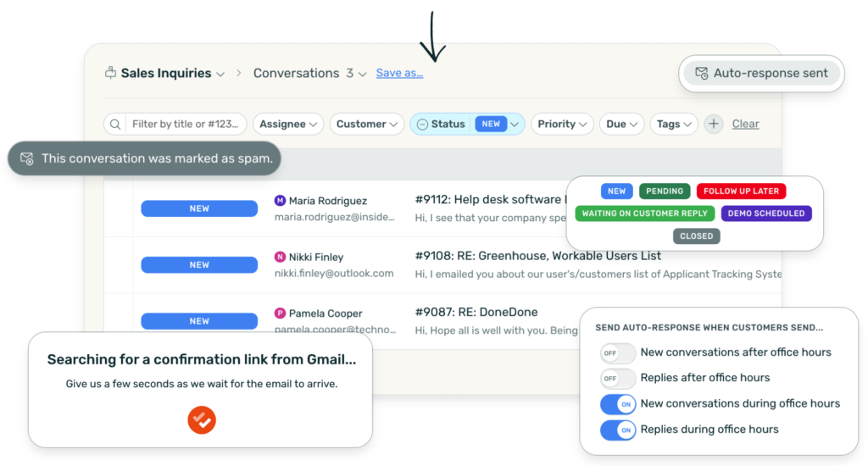Click Nikki Finley's pink avatar icon

click(x=280, y=257)
